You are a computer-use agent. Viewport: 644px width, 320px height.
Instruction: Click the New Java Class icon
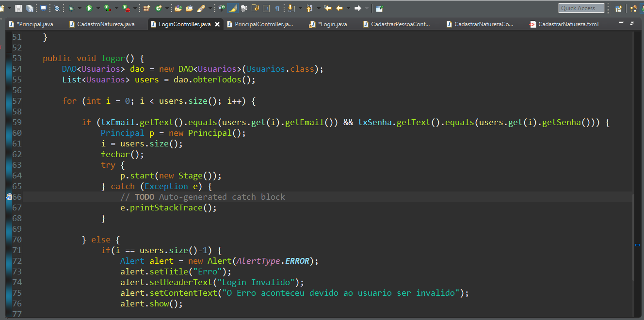coord(159,8)
